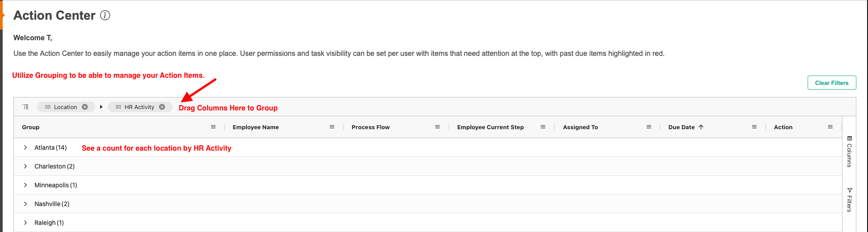Expand the Raleigh (1) group row
Screen dimensions: 868x232
[25, 223]
